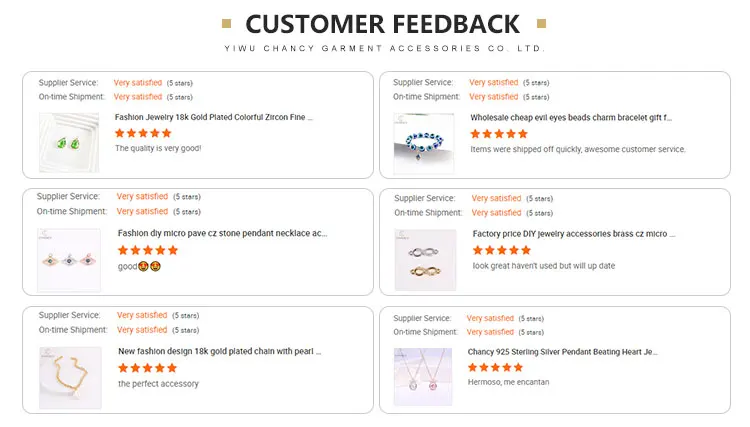
Task: Open the green zircon earrings product thumbnail
Action: [69, 142]
